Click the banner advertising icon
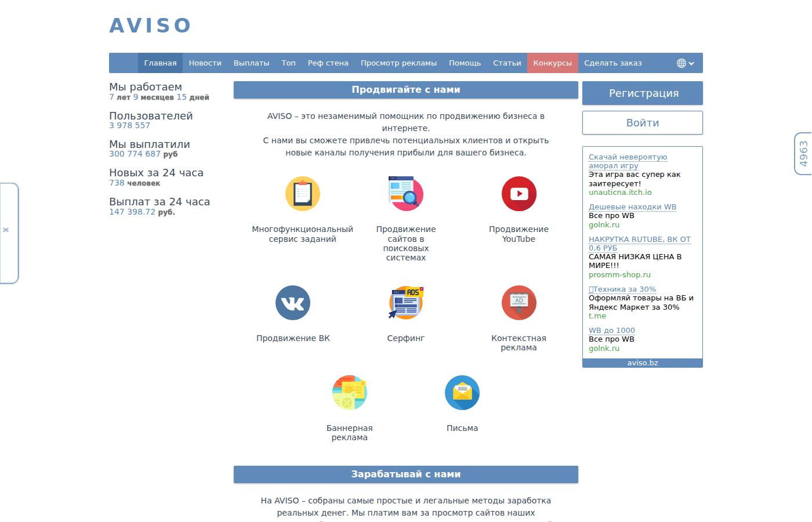The width and height of the screenshot is (812, 522). point(350,393)
